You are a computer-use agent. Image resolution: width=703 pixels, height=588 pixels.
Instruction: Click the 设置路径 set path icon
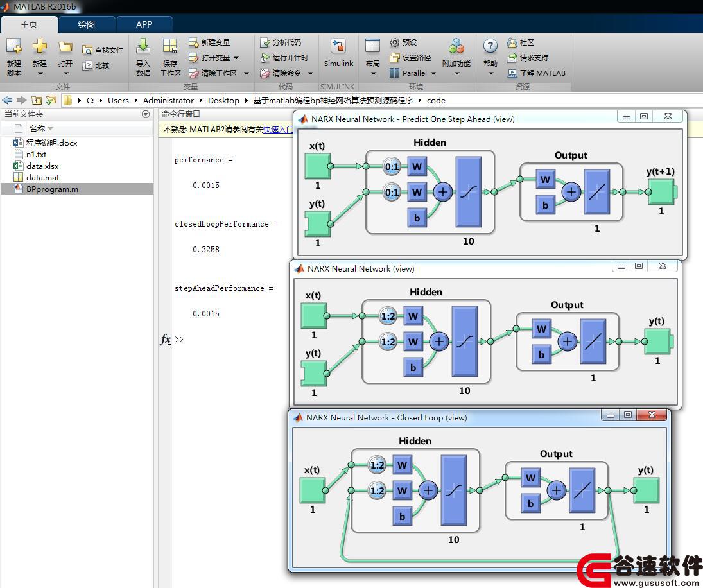click(395, 58)
